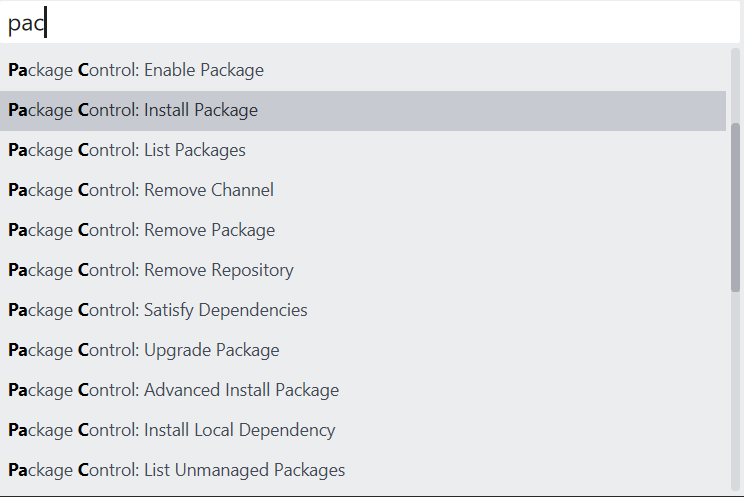The height and width of the screenshot is (497, 744).
Task: Click the 'Satisfy Dependencies' text in the list
Action: pyautogui.click(x=226, y=311)
